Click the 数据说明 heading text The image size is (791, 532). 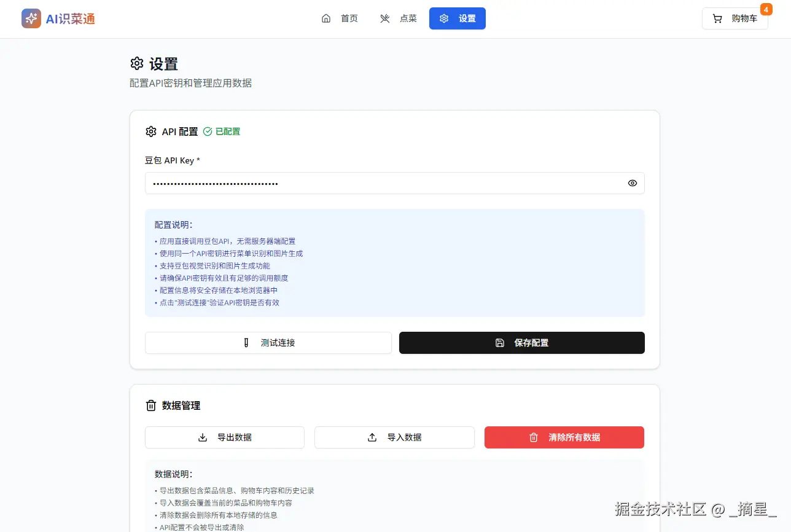173,474
